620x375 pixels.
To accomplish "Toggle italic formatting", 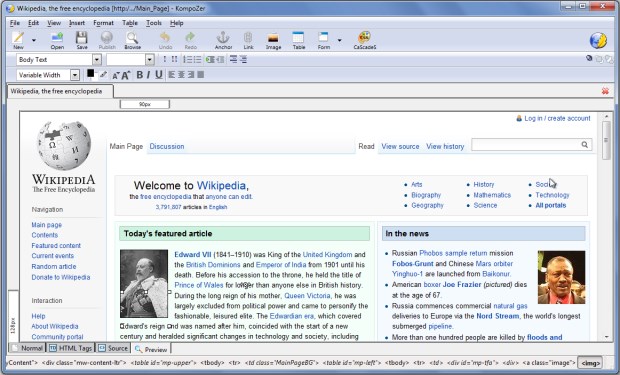I will pyautogui.click(x=149, y=75).
